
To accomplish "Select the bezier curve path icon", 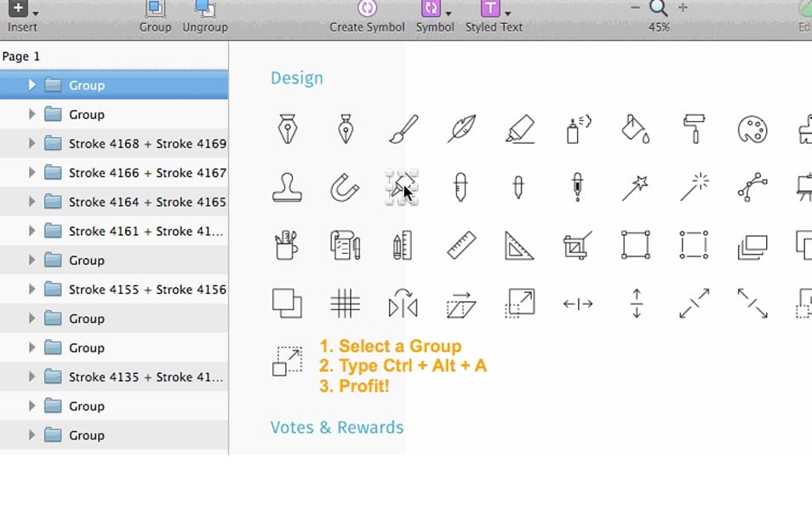I will 752,187.
